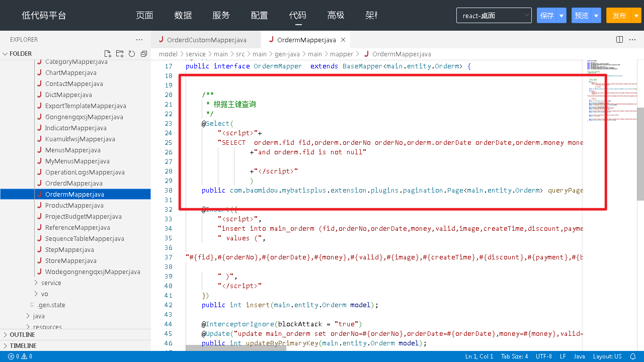
Task: Open editor more actions ellipsis
Action: pyautogui.click(x=633, y=40)
